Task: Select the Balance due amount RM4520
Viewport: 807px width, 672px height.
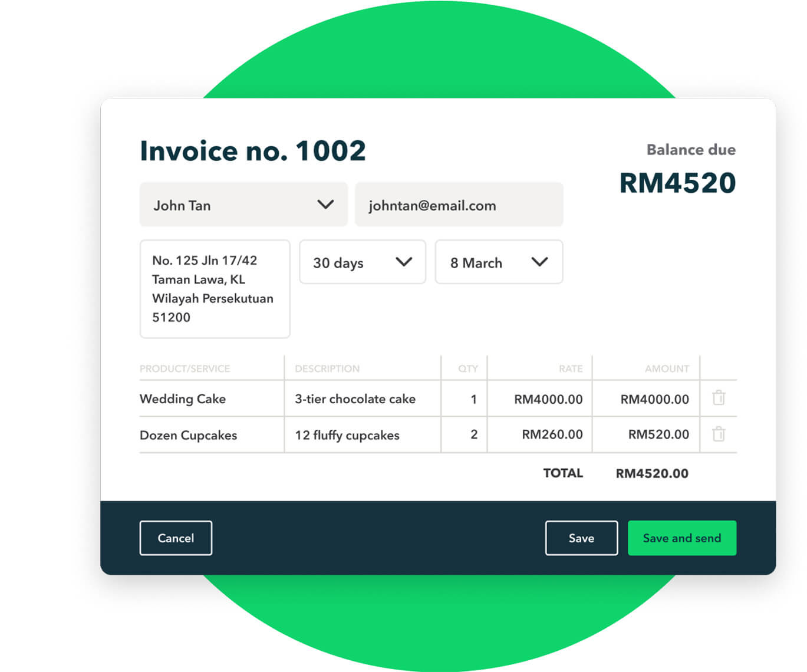Action: pyautogui.click(x=677, y=182)
